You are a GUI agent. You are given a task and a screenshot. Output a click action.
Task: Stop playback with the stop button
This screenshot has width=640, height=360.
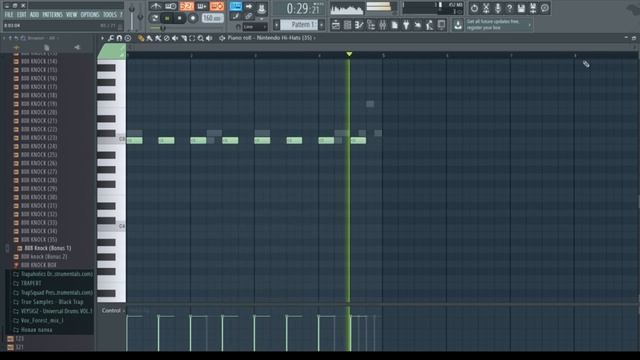[x=180, y=18]
